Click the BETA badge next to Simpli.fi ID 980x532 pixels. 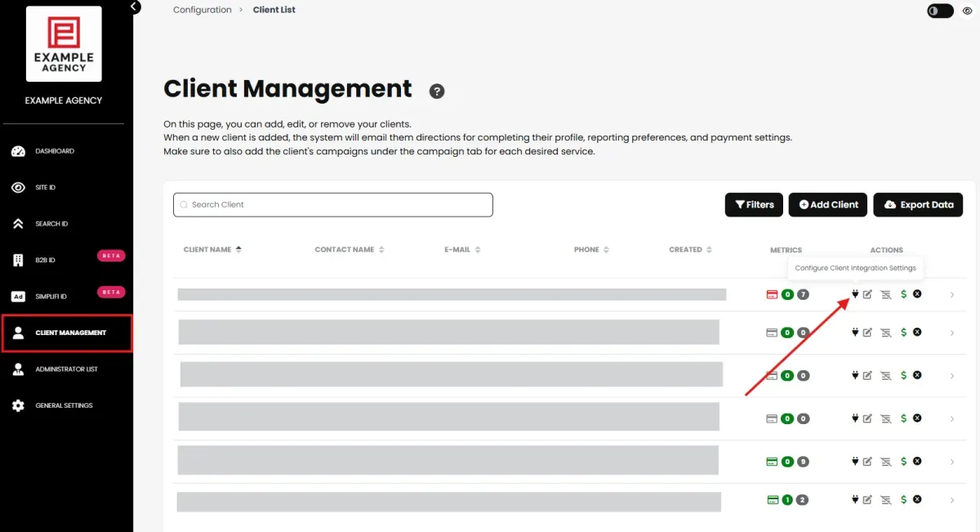pyautogui.click(x=110, y=292)
